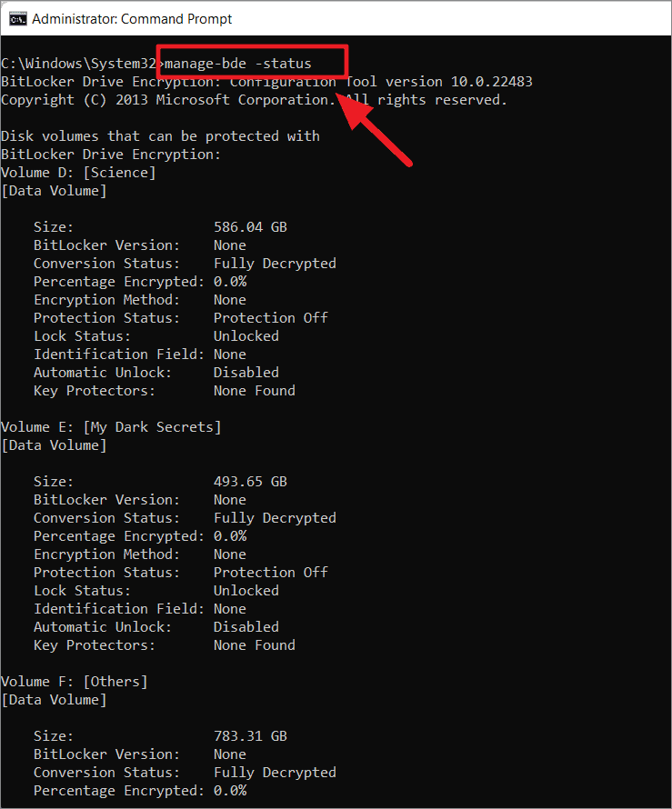The image size is (672, 809).
Task: Click the C:\Windows\System32 prompt path
Action: click(x=78, y=64)
